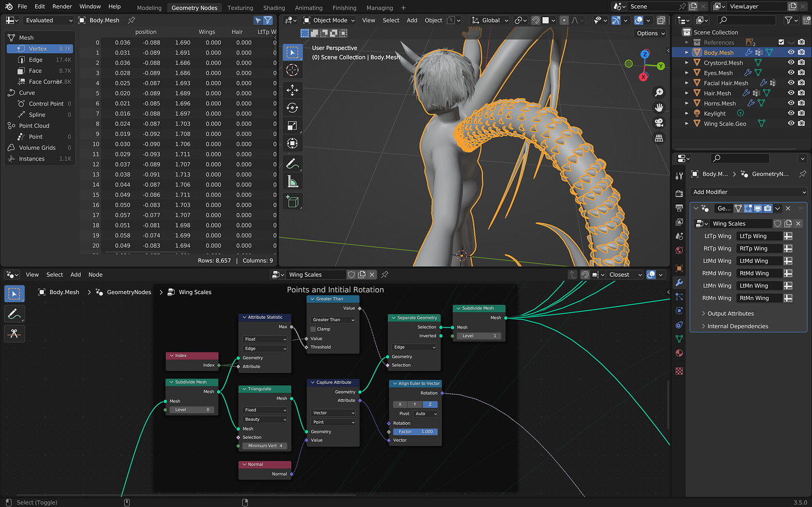Hide Crystord.Mesh using its eye icon
Viewport: 812px width, 507px height.
click(791, 62)
